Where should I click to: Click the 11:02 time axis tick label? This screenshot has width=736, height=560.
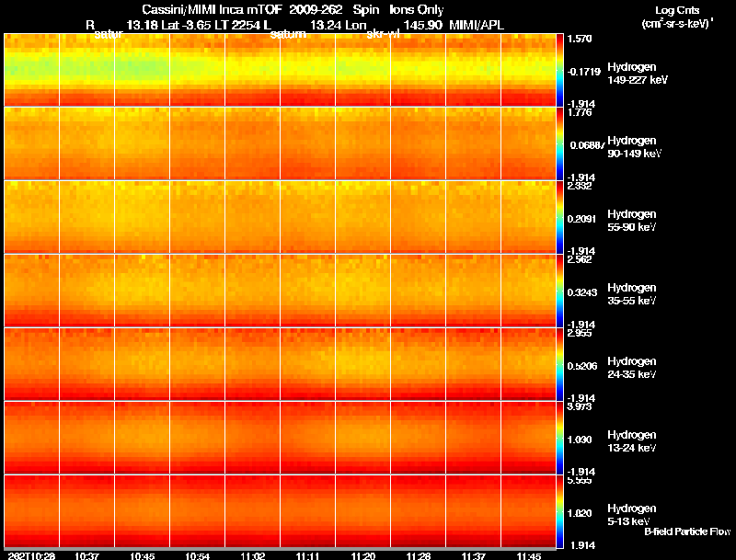[x=252, y=555]
